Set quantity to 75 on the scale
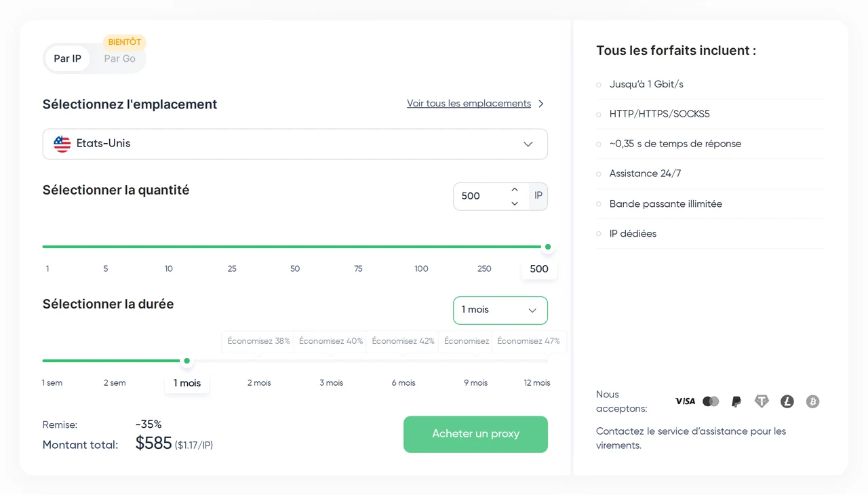Viewport: 868px width, 495px height. tap(358, 269)
